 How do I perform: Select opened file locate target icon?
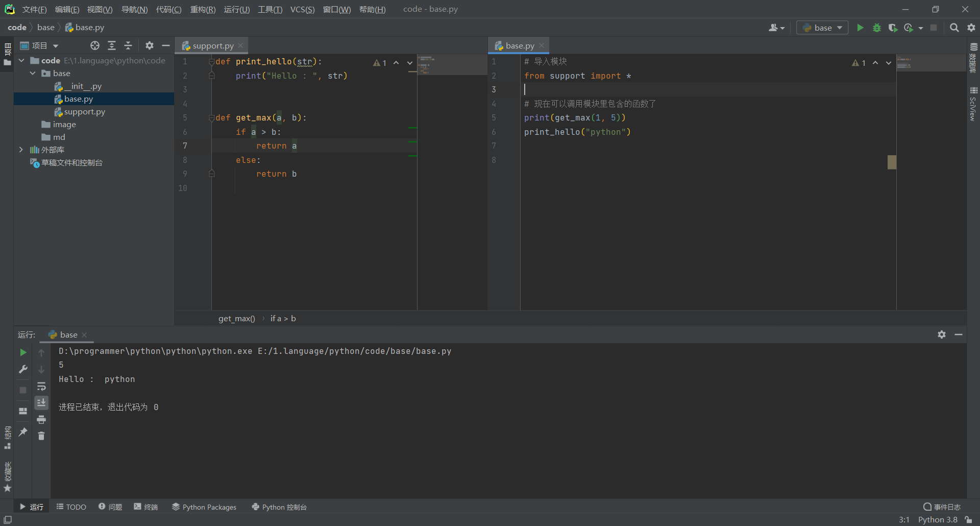pos(95,45)
